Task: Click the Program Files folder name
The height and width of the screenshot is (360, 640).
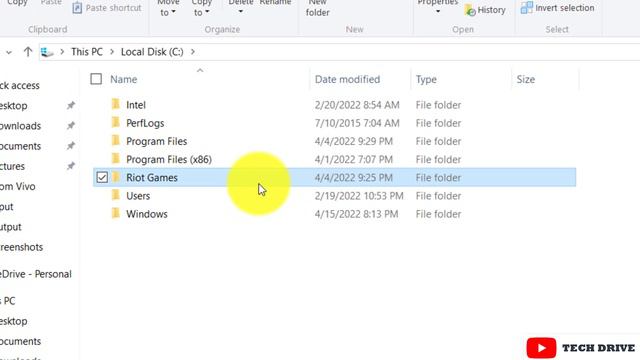Action: (x=157, y=141)
